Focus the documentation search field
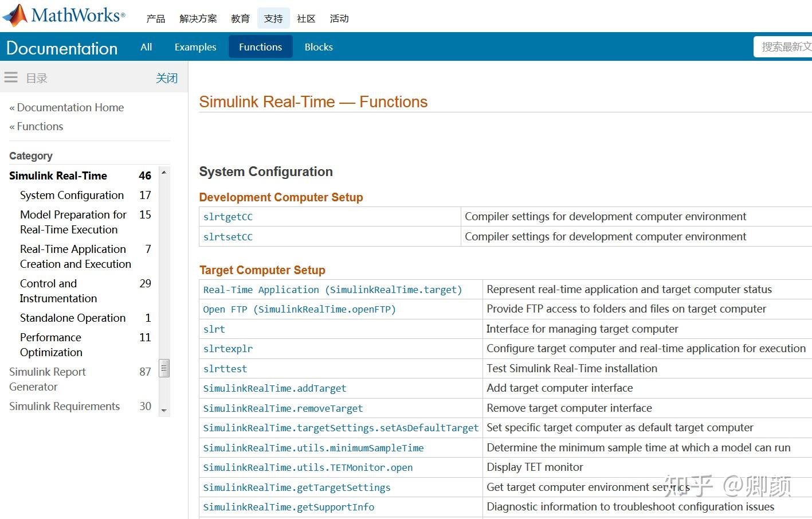This screenshot has height=519, width=812. coord(785,47)
